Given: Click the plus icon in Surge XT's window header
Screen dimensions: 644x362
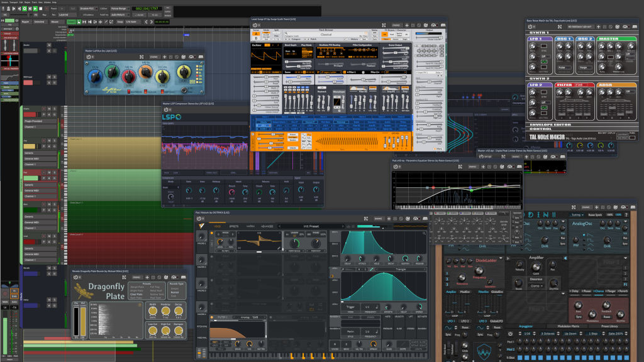Looking at the screenshot, I should click(407, 25).
